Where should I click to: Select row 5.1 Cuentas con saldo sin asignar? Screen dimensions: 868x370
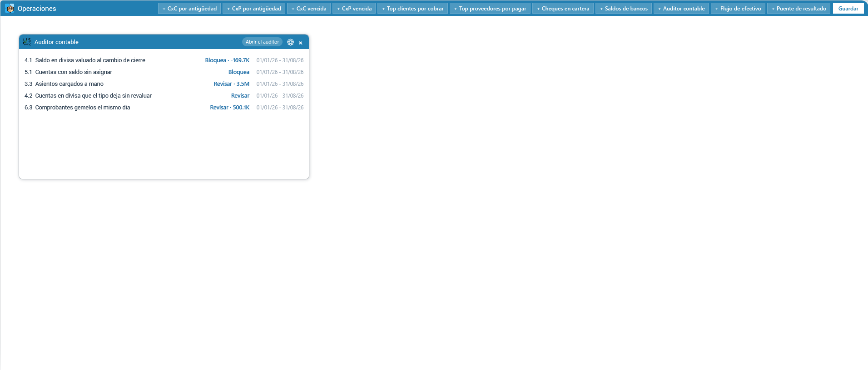click(164, 72)
